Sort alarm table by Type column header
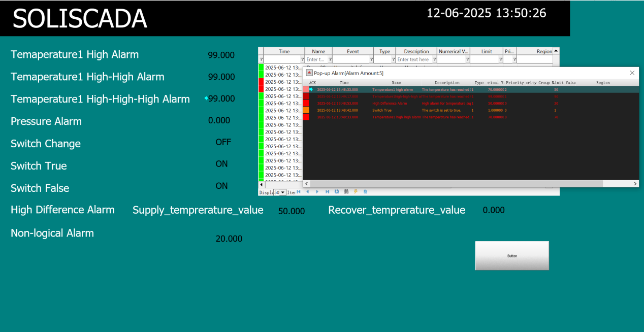Viewport: 644px width, 332px height. (385, 51)
